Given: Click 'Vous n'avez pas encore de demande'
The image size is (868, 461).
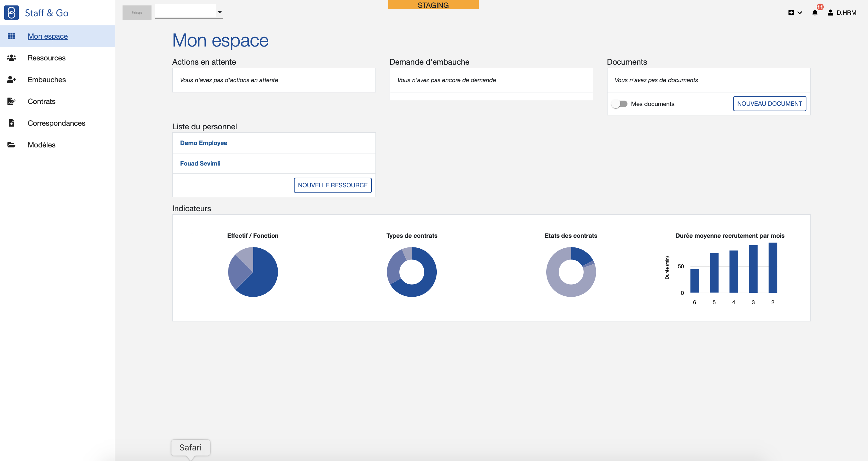Looking at the screenshot, I should [446, 80].
